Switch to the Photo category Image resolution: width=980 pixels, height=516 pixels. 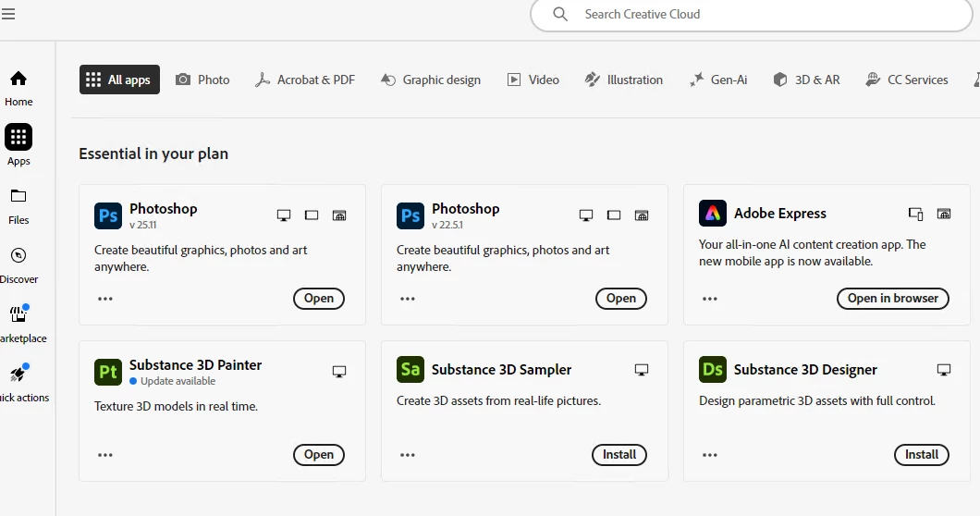pos(202,80)
